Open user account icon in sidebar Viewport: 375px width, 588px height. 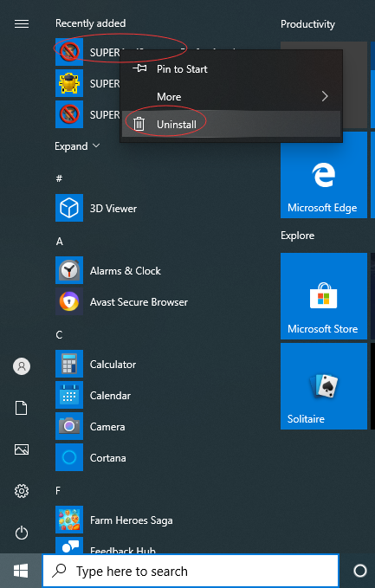[22, 366]
